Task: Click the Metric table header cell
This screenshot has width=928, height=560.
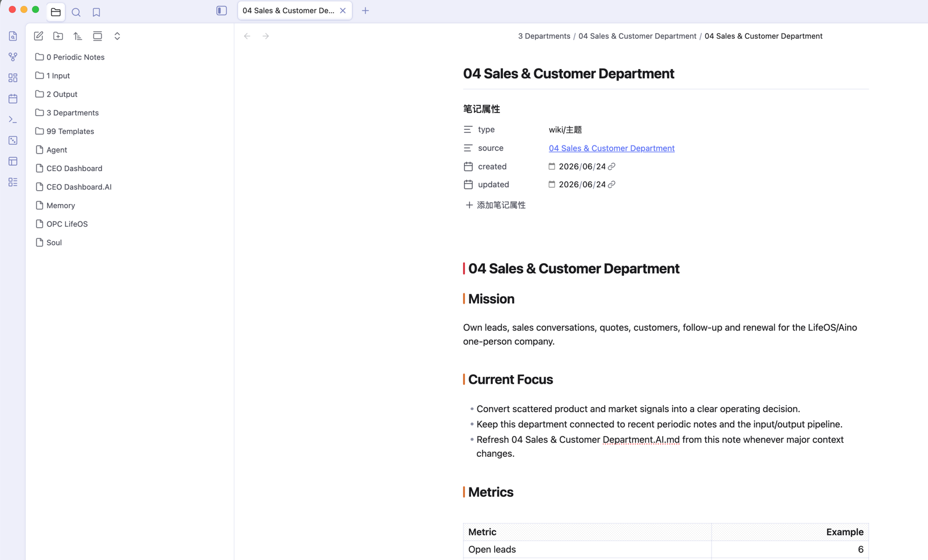Action: point(587,532)
